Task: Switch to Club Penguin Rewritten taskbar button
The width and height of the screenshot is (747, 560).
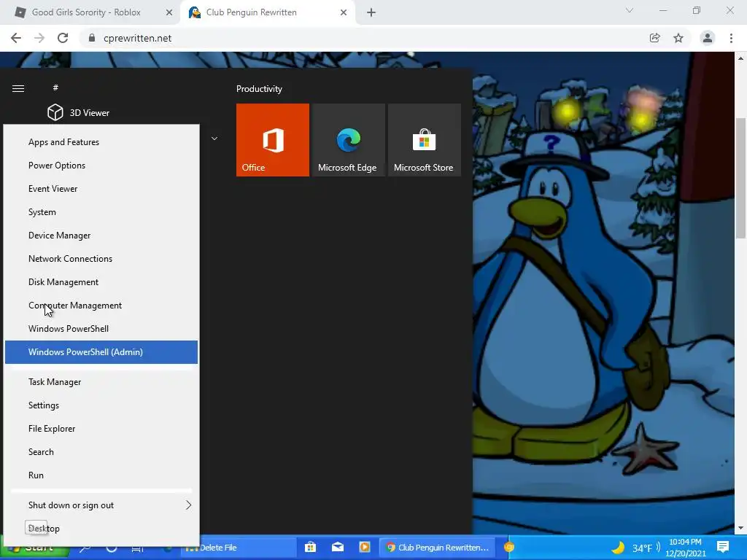Action: [438, 547]
